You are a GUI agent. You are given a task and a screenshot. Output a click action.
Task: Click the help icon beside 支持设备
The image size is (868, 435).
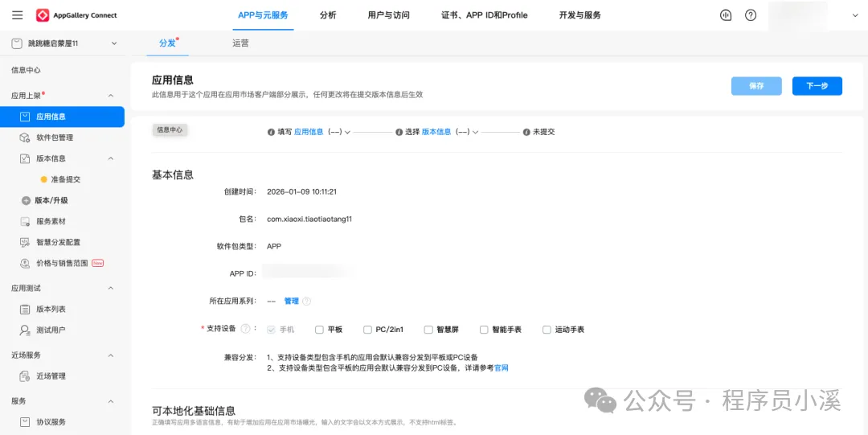pyautogui.click(x=246, y=329)
